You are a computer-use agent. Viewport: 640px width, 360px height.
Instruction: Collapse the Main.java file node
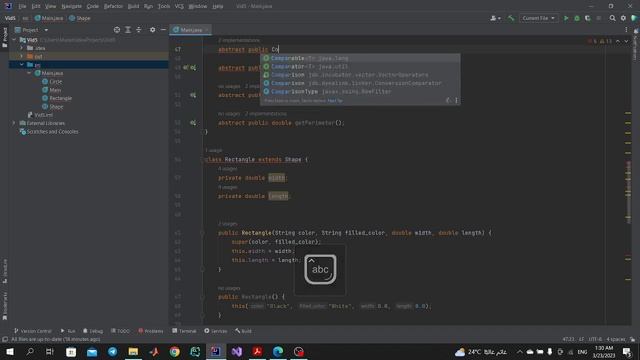pos(29,73)
